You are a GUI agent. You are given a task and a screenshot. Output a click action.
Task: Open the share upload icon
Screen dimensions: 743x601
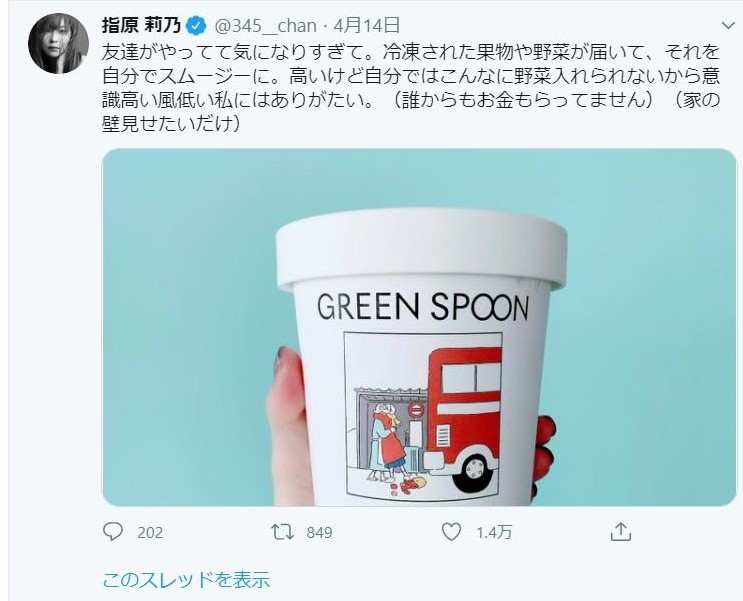pyautogui.click(x=621, y=532)
